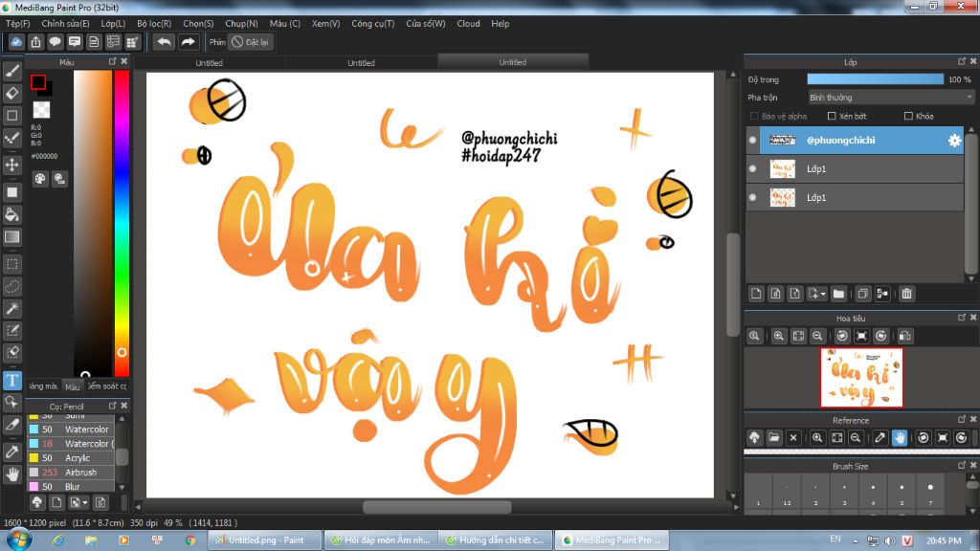Click the transparent color swatch
The image size is (980, 551).
pyautogui.click(x=41, y=110)
